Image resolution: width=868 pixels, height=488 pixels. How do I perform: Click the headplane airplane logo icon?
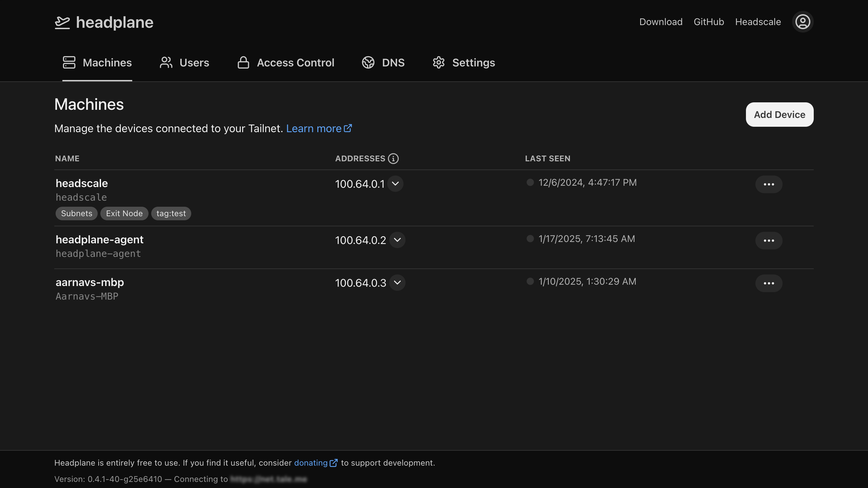tap(62, 22)
